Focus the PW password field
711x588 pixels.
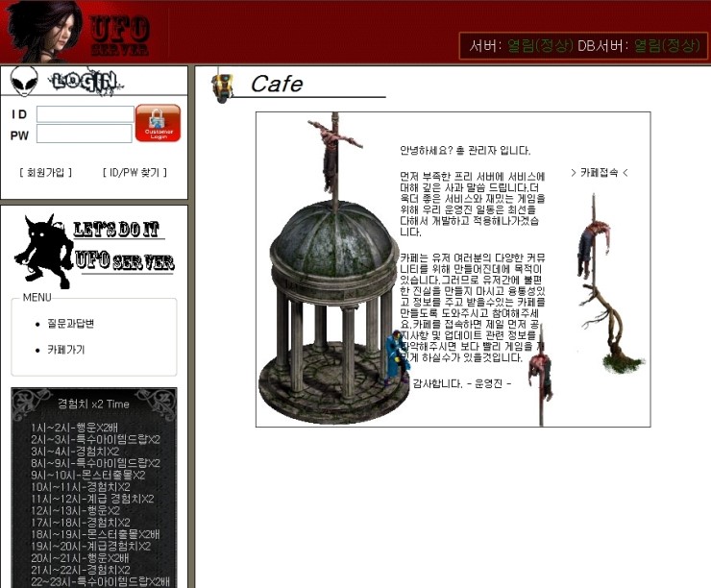tap(85, 134)
